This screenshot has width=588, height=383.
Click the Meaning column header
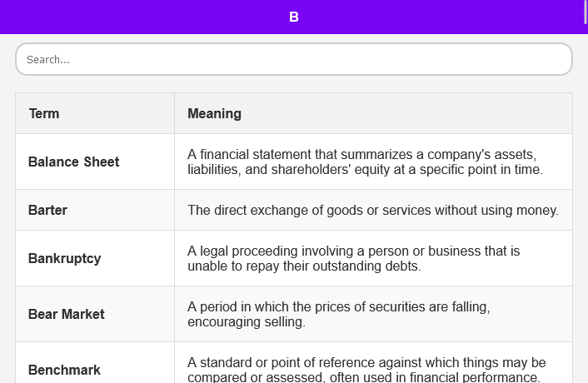pos(215,113)
